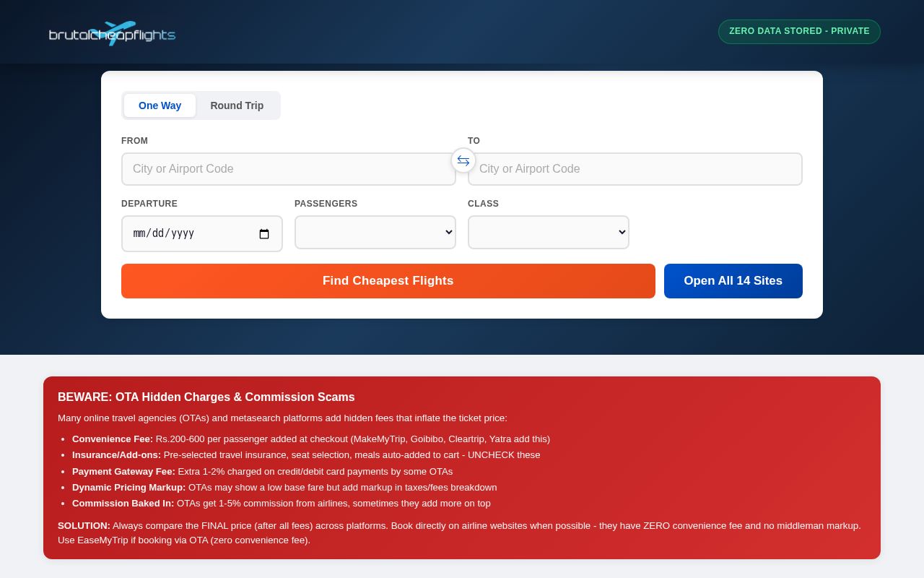
Task: Click the brutalcheapflights airplane logo
Action: [x=112, y=33]
